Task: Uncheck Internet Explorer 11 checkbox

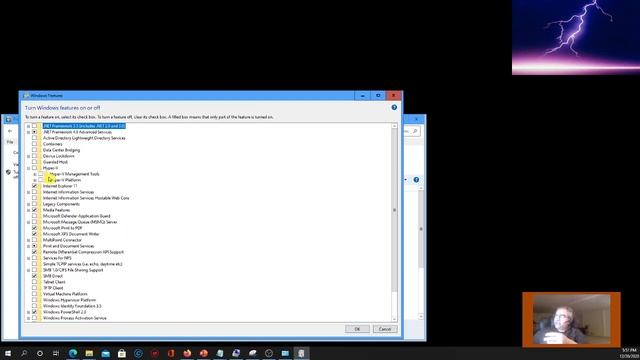Action: pyautogui.click(x=34, y=186)
